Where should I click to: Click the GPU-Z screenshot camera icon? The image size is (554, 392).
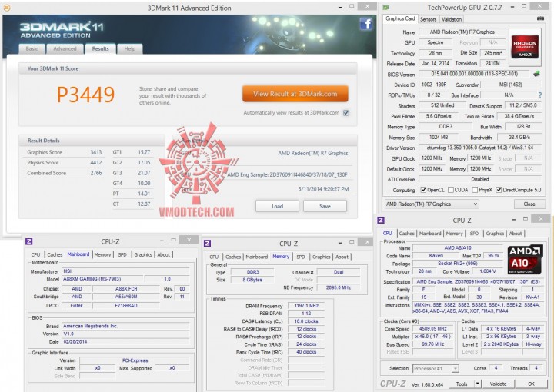tap(540, 18)
